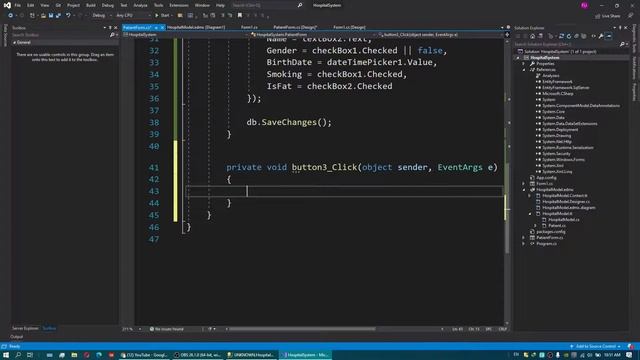
Task: Collapse the HospitalModel.edmx node
Action: [x=524, y=190]
